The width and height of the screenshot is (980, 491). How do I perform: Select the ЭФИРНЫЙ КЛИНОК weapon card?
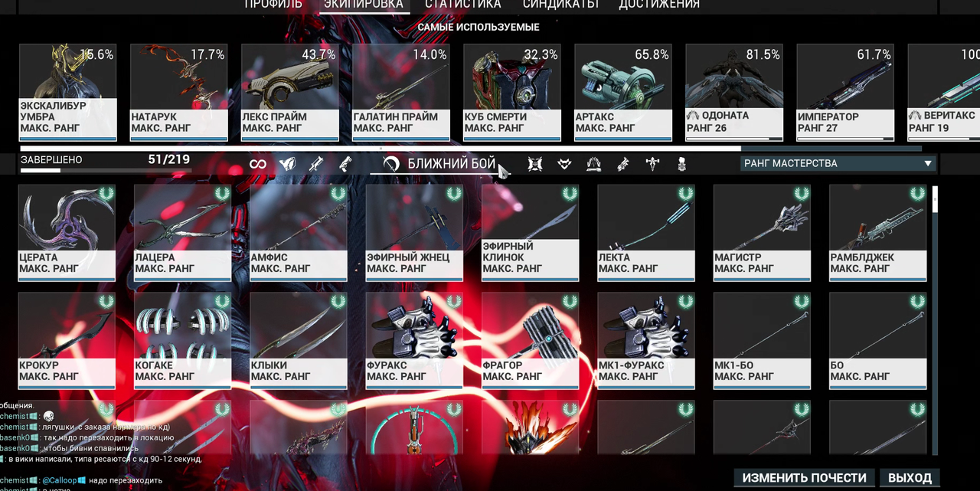531,233
